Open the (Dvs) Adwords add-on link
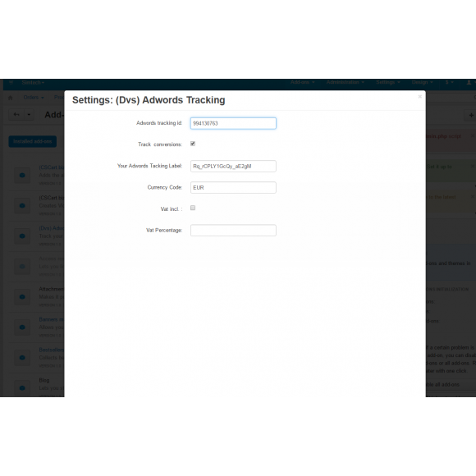The width and height of the screenshot is (476, 476). tap(52, 228)
